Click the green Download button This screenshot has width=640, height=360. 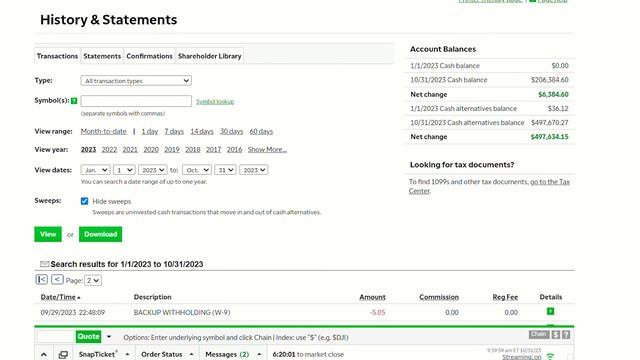(x=100, y=234)
